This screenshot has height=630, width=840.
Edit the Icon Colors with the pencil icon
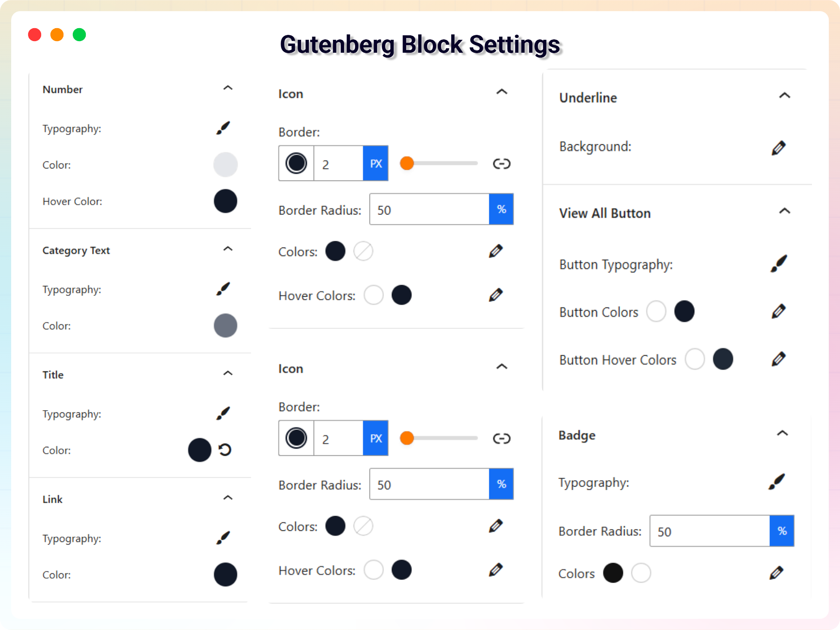[496, 251]
